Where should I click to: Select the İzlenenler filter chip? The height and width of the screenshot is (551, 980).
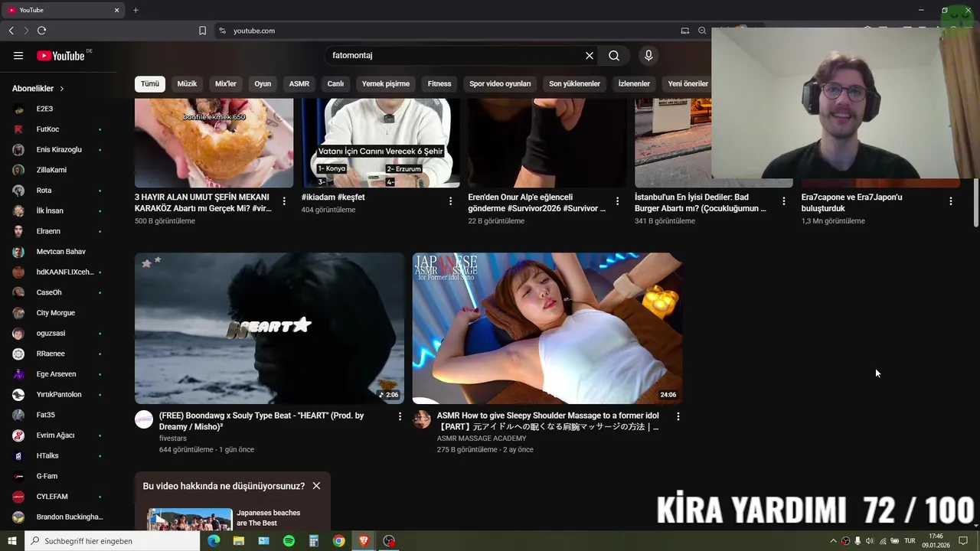(634, 83)
